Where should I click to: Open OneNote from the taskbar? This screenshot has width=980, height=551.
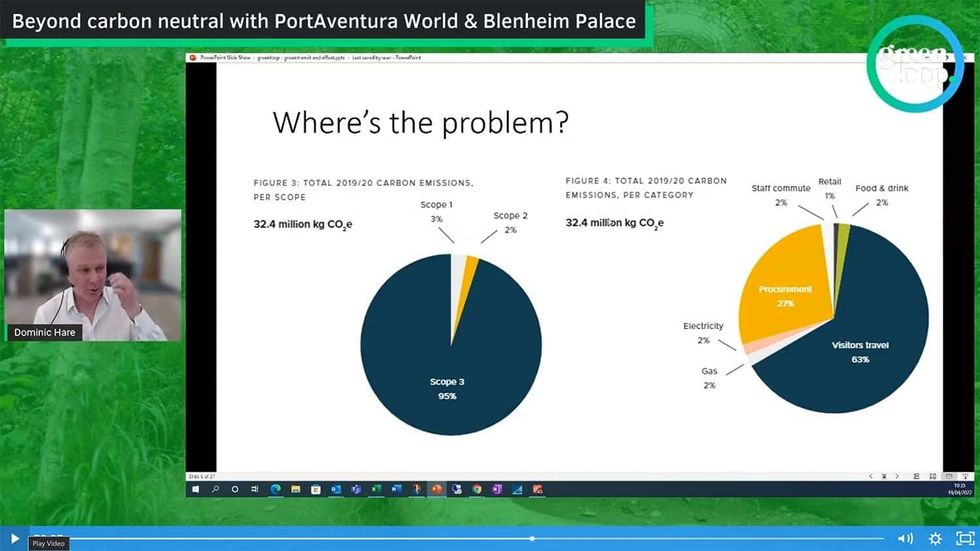click(497, 489)
